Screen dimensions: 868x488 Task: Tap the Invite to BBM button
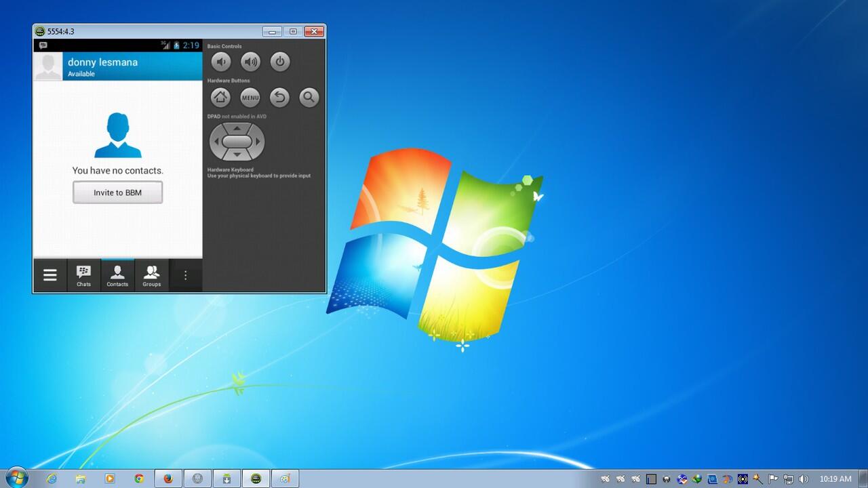pos(117,192)
